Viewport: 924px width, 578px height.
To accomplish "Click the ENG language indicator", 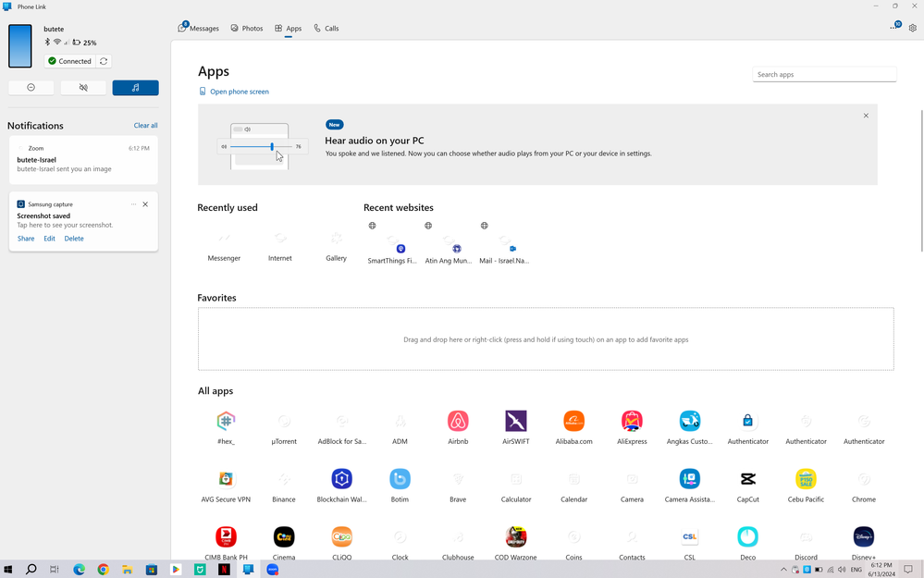I will (x=856, y=570).
